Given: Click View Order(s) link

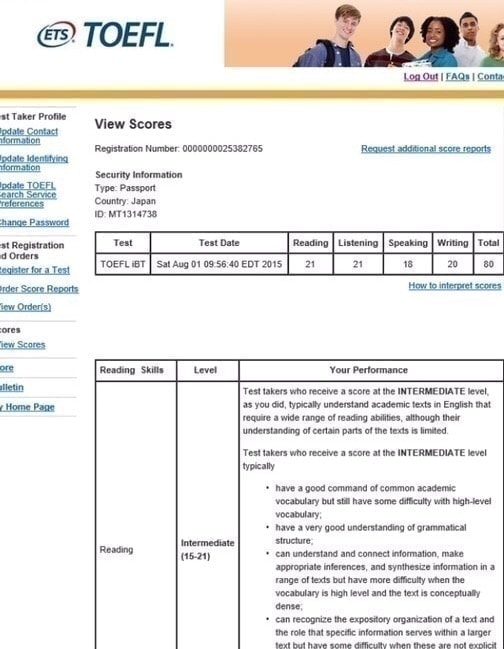Looking at the screenshot, I should point(25,307).
